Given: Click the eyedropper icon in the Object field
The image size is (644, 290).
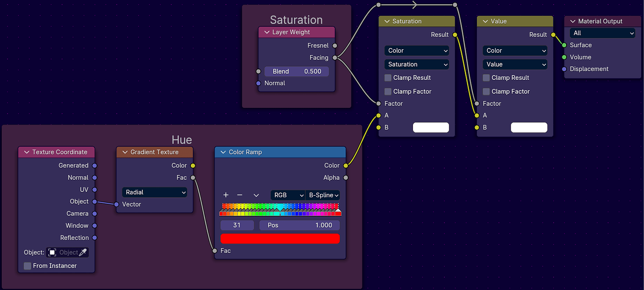Looking at the screenshot, I should [82, 252].
